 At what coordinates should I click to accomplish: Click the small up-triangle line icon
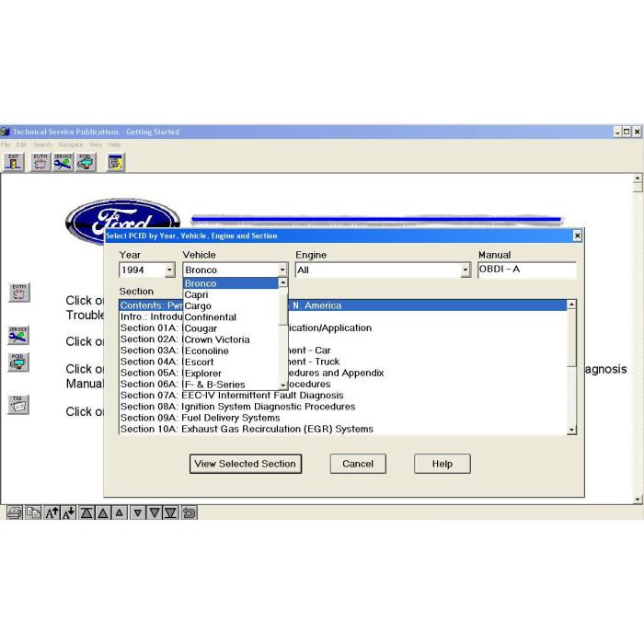pos(120,512)
